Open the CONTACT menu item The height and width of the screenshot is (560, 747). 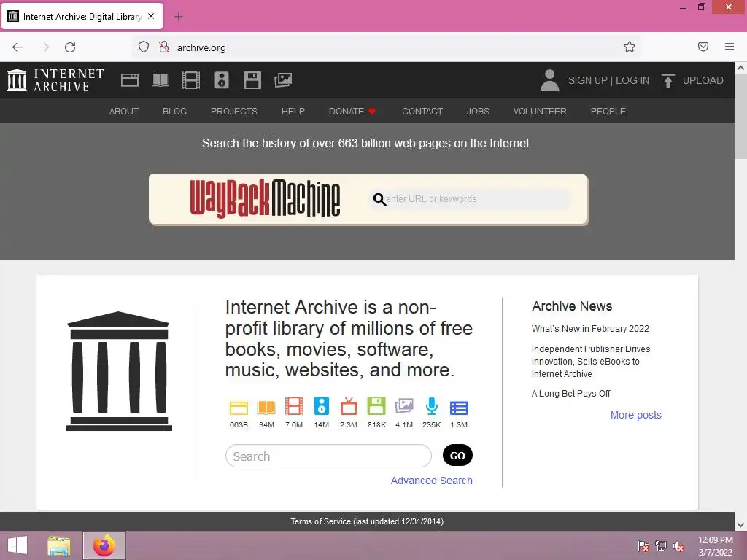pyautogui.click(x=422, y=112)
